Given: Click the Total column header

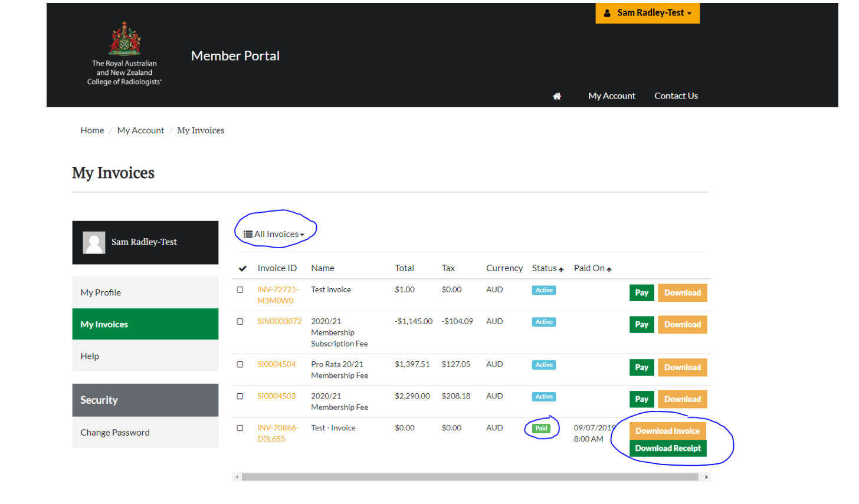Looking at the screenshot, I should (404, 268).
